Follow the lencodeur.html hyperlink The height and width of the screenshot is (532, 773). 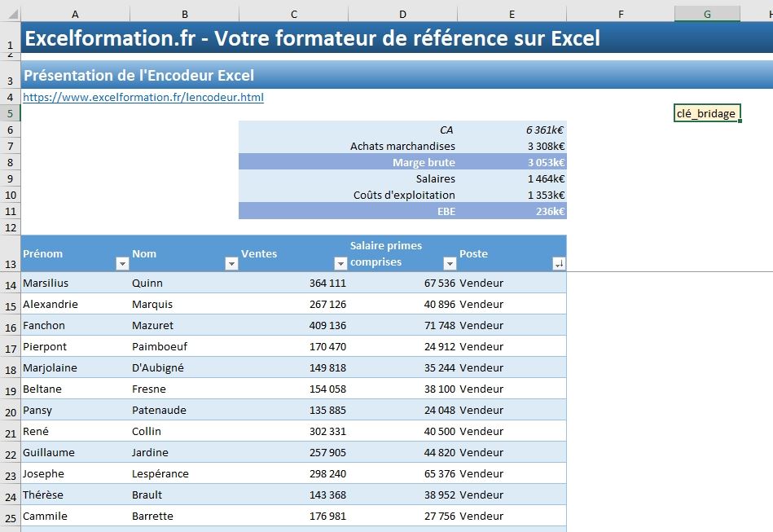[x=143, y=97]
